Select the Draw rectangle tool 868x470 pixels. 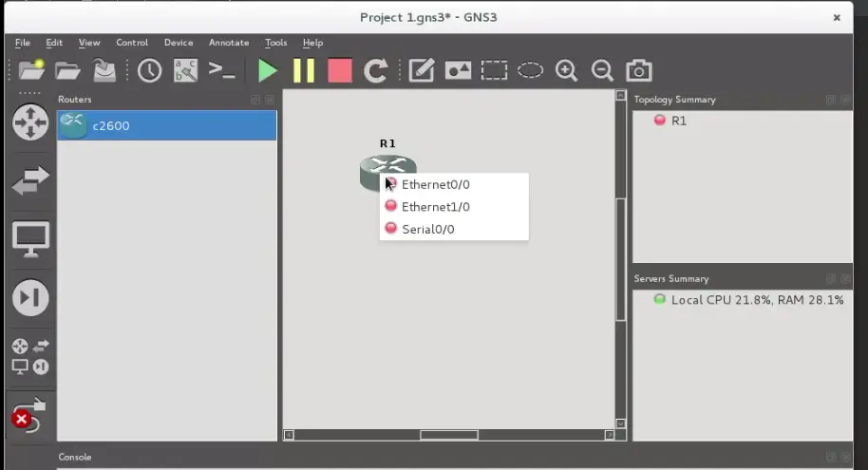[x=494, y=71]
